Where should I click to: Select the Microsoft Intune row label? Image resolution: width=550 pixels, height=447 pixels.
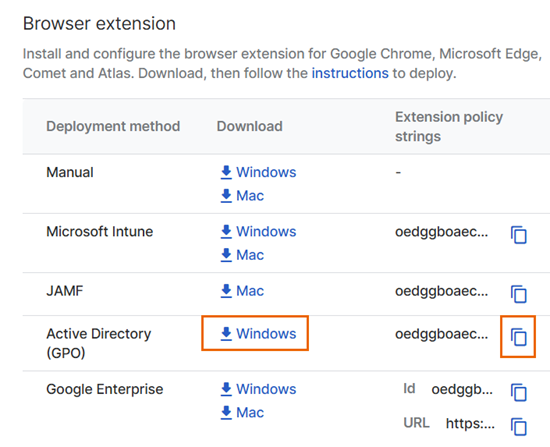[100, 232]
